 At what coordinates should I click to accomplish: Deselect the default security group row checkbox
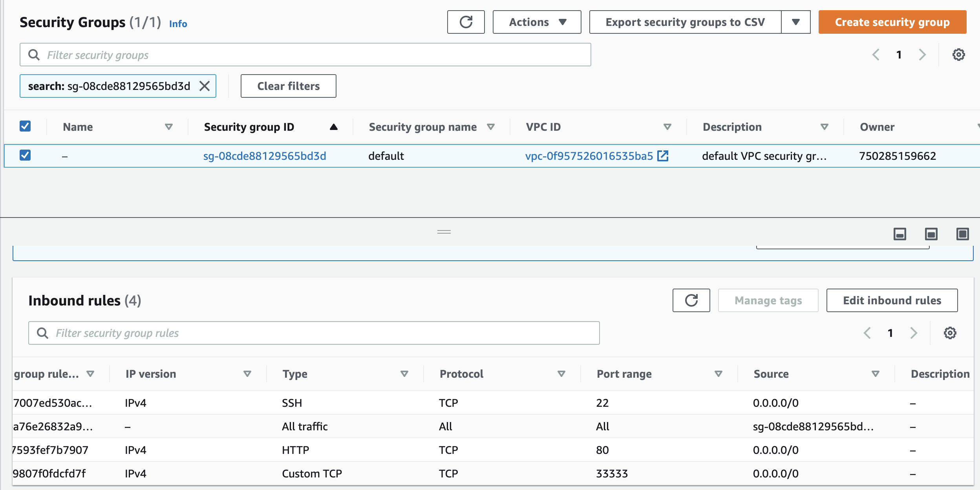point(25,155)
